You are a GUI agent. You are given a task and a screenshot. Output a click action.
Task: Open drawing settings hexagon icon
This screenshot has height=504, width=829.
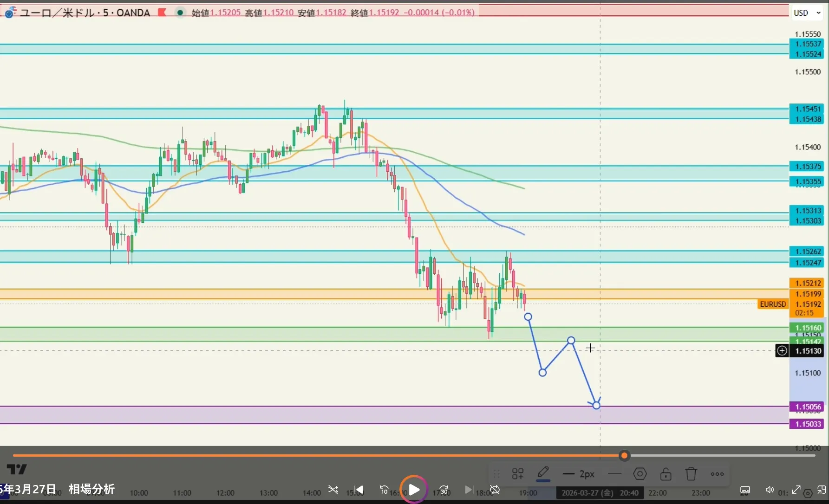coord(640,474)
